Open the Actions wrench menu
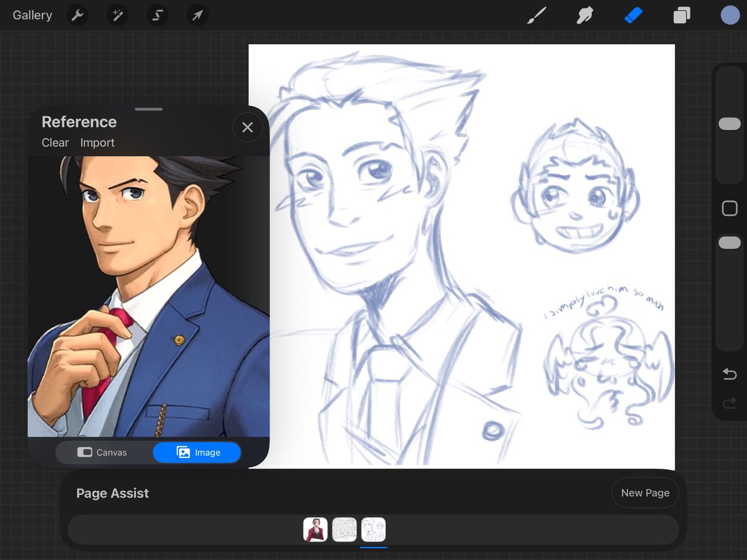Viewport: 747px width, 560px height. [77, 16]
